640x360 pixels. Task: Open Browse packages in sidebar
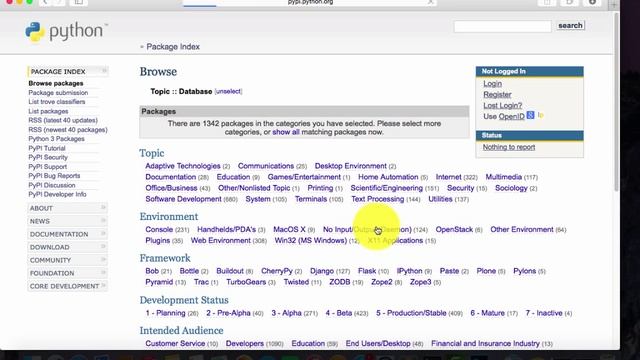click(56, 83)
